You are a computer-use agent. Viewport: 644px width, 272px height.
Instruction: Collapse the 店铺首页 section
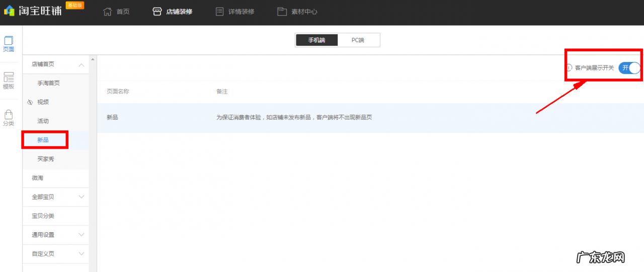tap(81, 64)
